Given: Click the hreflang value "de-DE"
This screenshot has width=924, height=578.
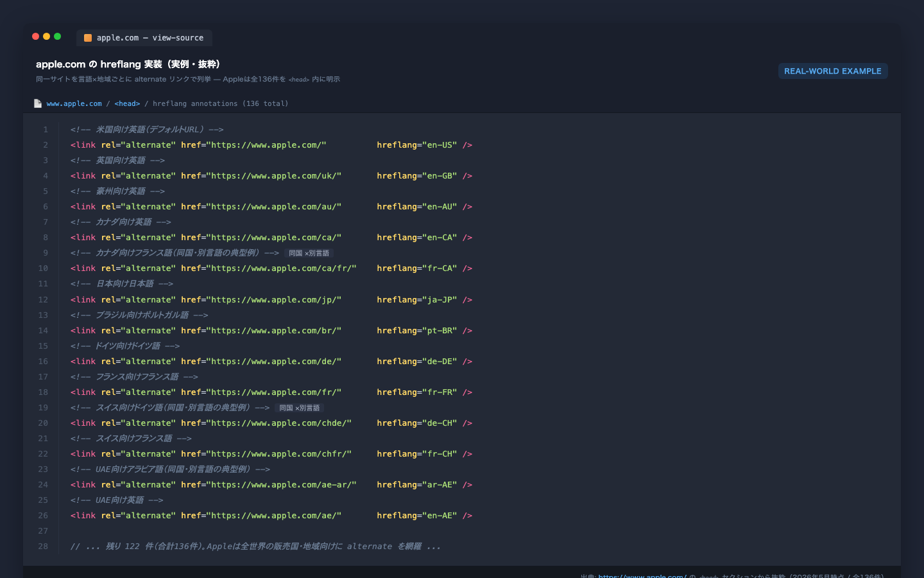Looking at the screenshot, I should point(440,362).
